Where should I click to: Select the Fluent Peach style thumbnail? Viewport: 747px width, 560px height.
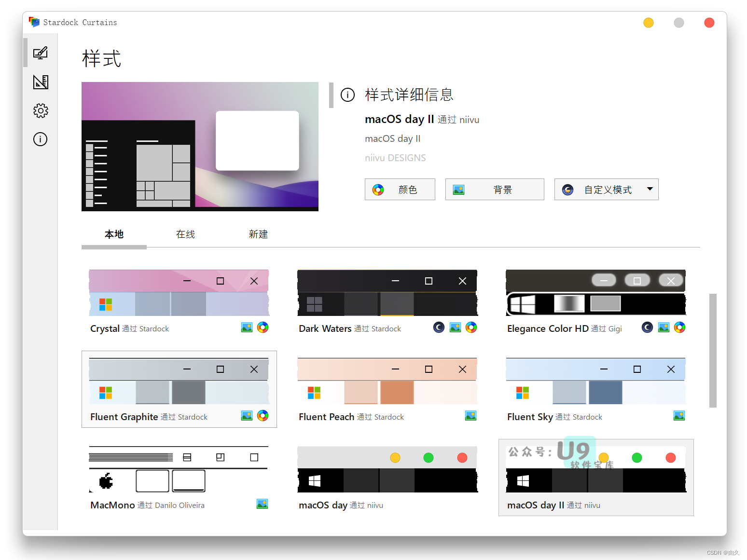387,381
